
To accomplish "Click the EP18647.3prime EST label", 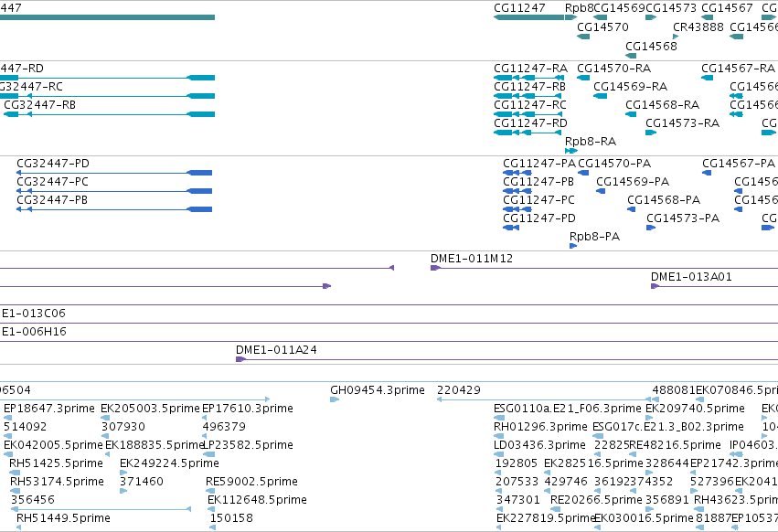I will click(49, 409).
